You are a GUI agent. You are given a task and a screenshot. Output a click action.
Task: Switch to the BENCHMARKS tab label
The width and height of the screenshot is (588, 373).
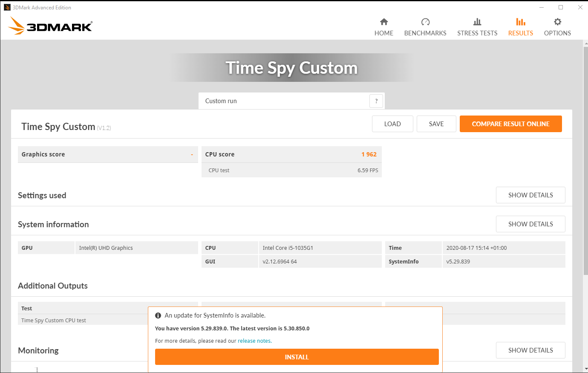(425, 33)
